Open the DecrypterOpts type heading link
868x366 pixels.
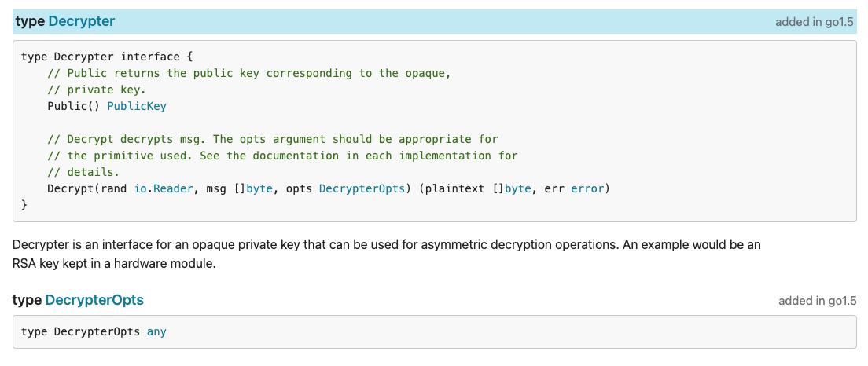(x=94, y=300)
